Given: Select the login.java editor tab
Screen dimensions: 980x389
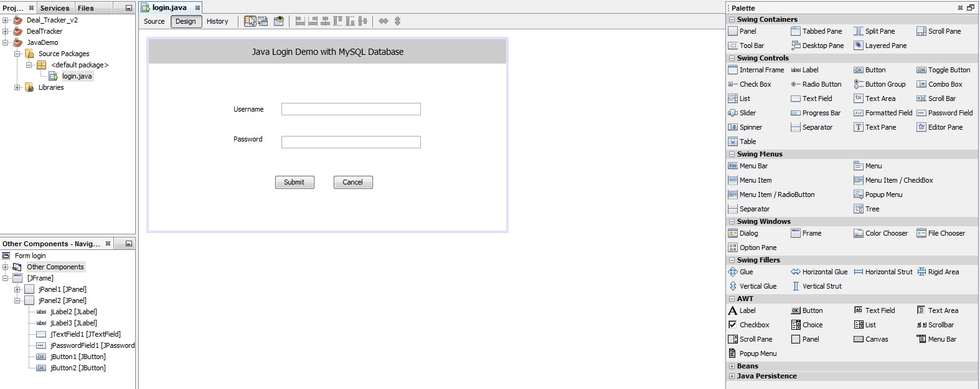Looking at the screenshot, I should 169,7.
